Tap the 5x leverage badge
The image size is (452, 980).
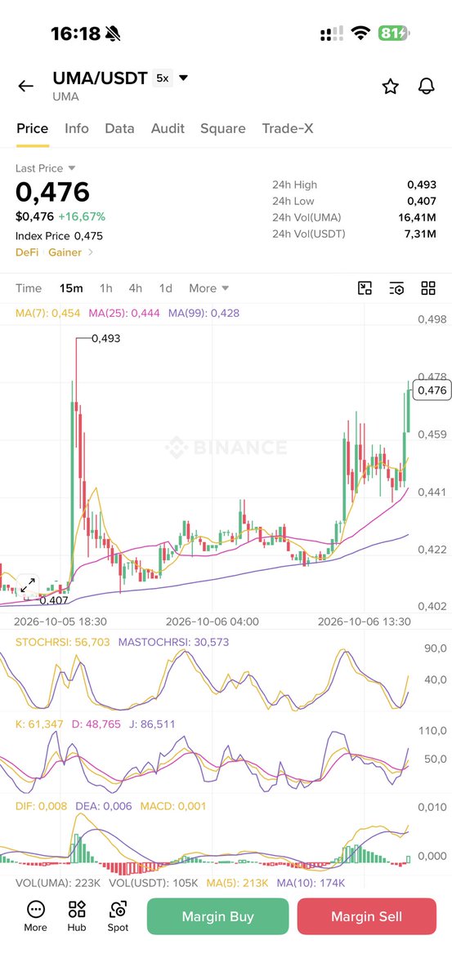tap(163, 78)
